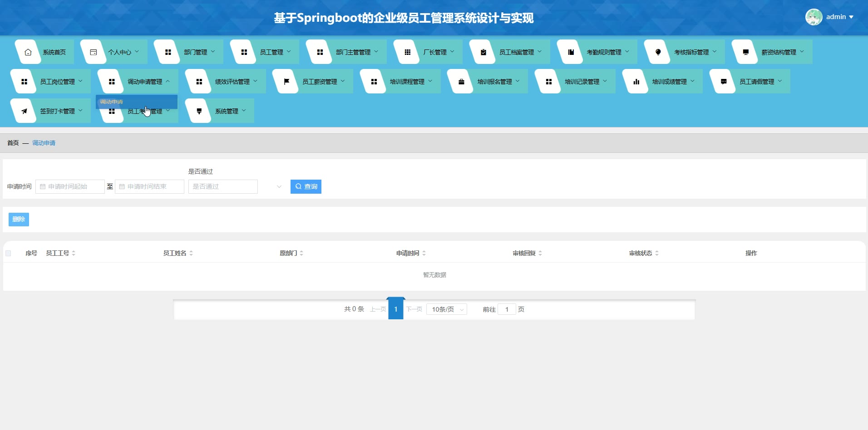Click the clipboard icon for 员工档案管理

pyautogui.click(x=483, y=52)
